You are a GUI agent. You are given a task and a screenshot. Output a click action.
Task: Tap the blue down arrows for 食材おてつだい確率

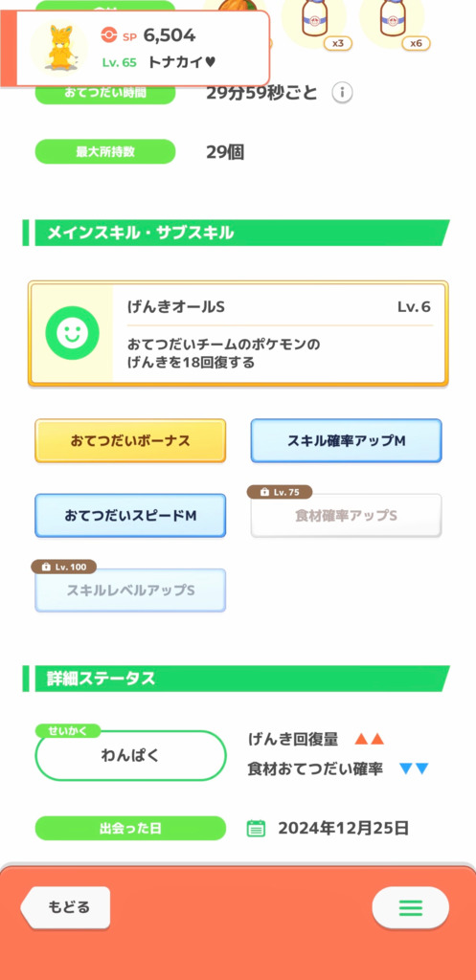pos(414,768)
